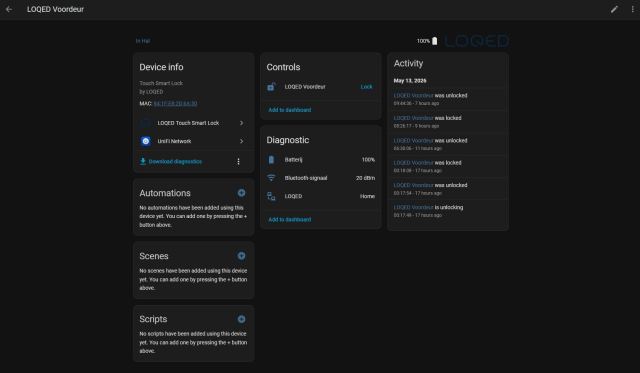
Task: Add a new automation with plus icon
Action: click(x=242, y=193)
